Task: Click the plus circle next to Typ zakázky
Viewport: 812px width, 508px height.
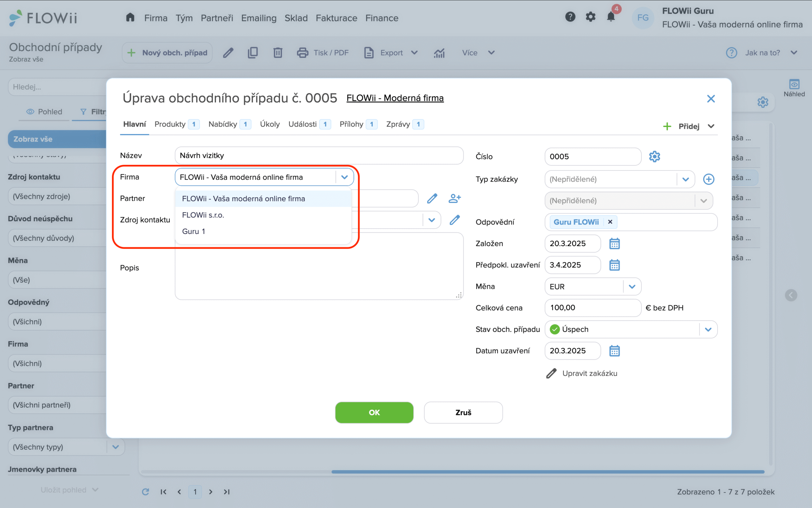Action: (708, 179)
